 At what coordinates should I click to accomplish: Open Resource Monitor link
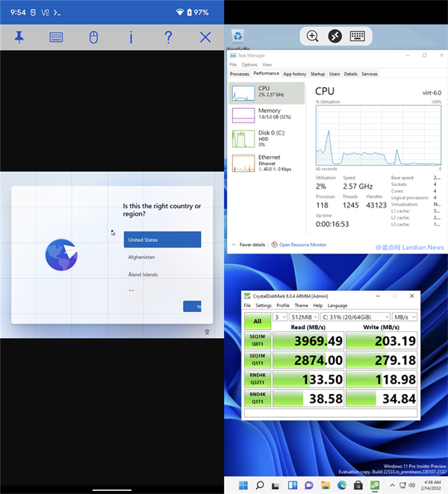[302, 245]
